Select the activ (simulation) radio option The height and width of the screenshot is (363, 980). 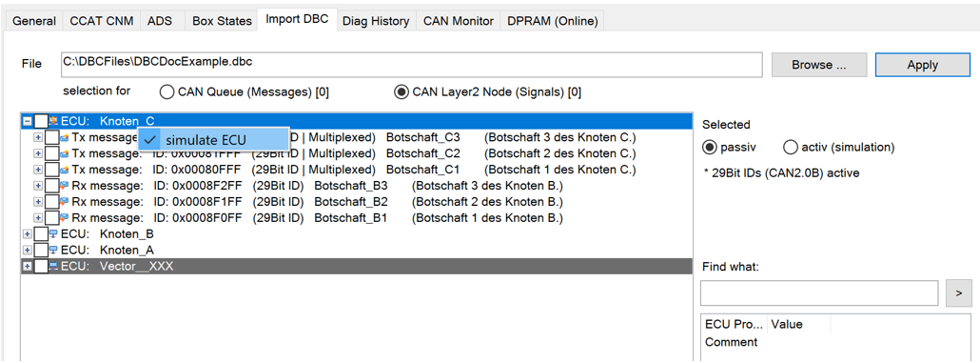[791, 148]
